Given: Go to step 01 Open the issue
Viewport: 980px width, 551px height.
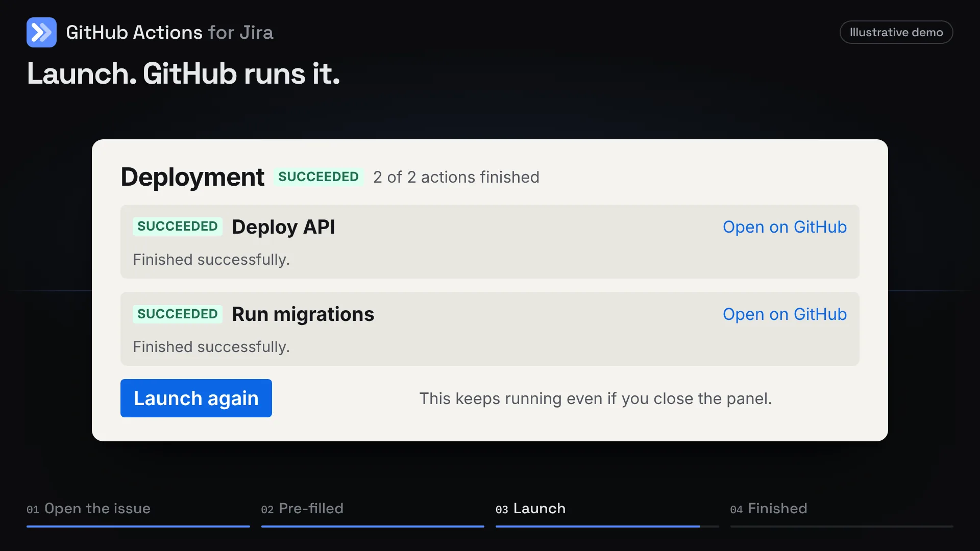Looking at the screenshot, I should click(88, 509).
